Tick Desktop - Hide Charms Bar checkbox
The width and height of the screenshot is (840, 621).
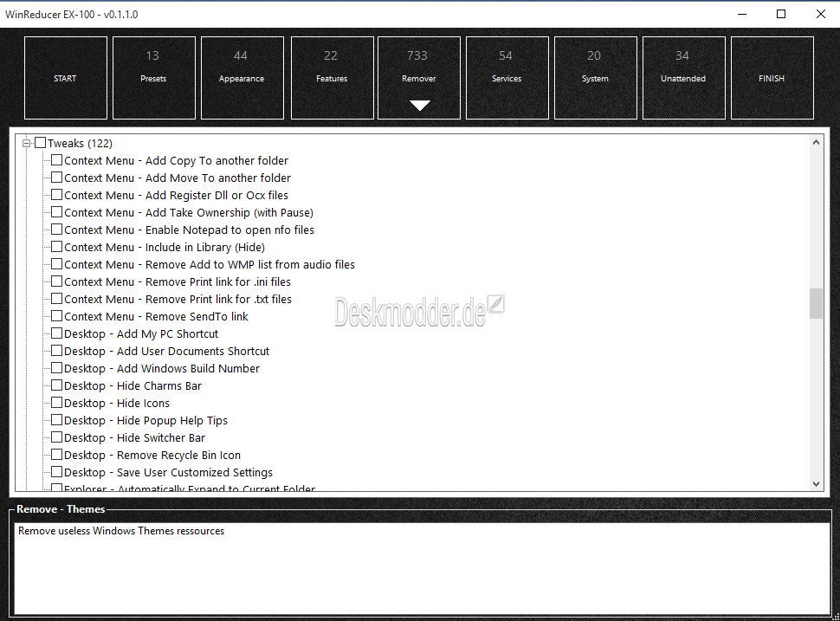coord(57,385)
